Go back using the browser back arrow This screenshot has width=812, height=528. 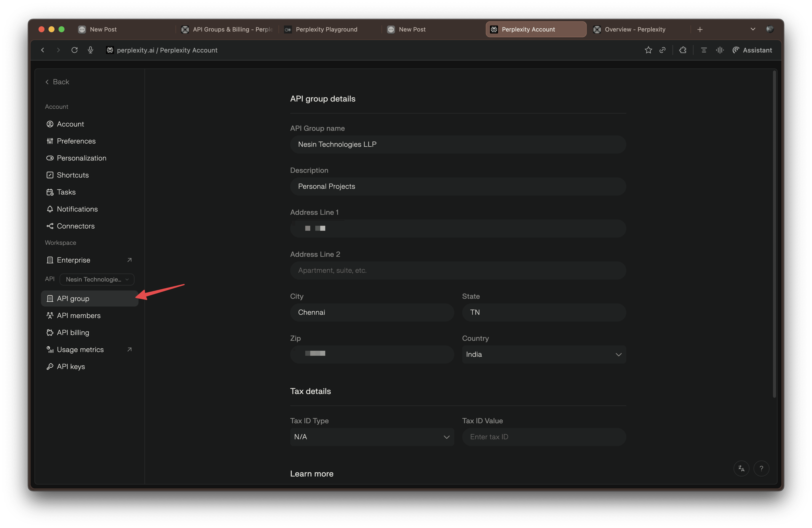point(43,50)
